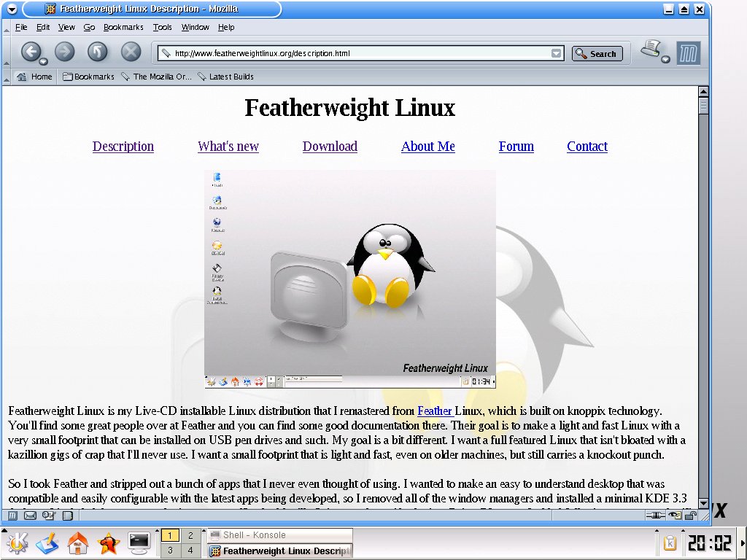Switch to virtual desktop 4
The height and width of the screenshot is (560, 747).
click(190, 551)
